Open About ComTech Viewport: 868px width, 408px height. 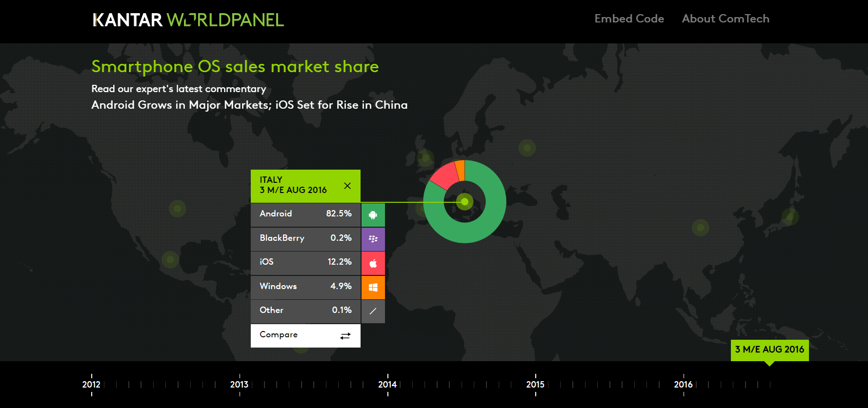(725, 19)
